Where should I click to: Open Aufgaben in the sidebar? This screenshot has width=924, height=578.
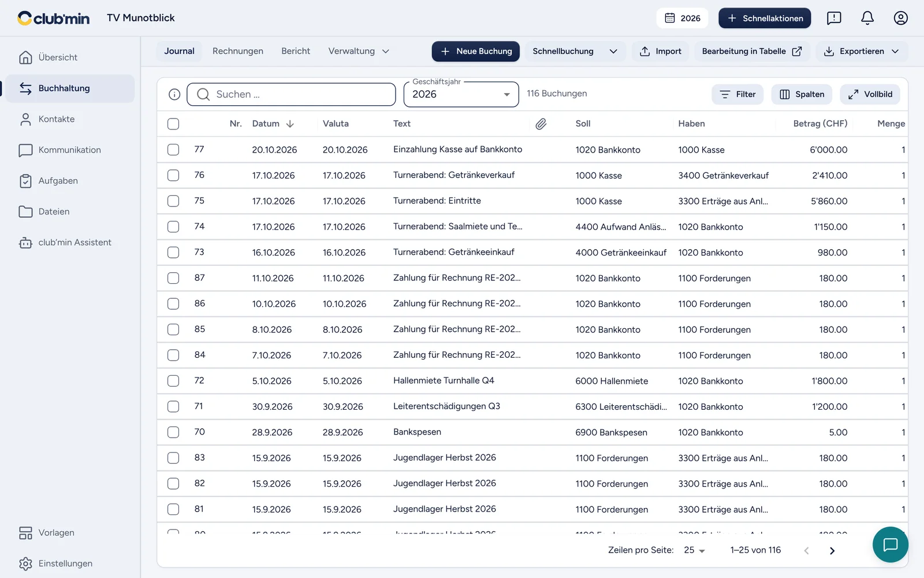coord(70,181)
